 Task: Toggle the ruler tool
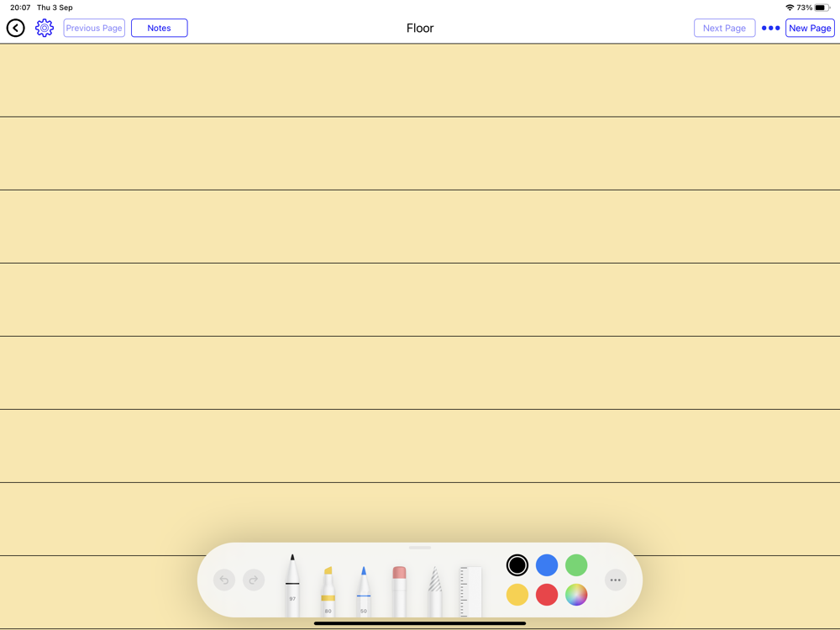(x=470, y=591)
